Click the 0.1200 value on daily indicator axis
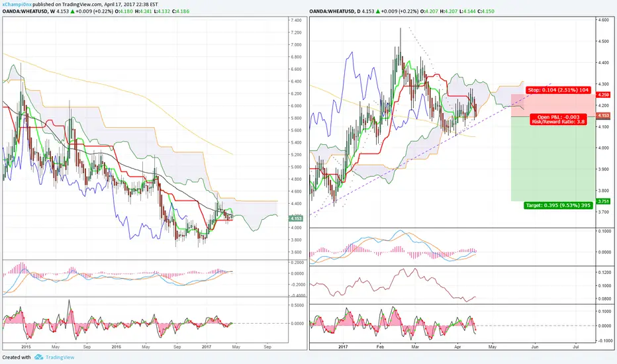Image resolution: width=617 pixels, height=364 pixels. click(x=604, y=272)
